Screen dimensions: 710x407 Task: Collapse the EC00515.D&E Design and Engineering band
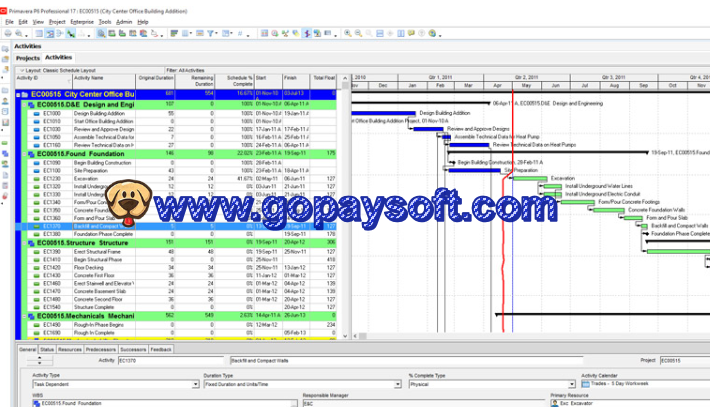tap(24, 105)
